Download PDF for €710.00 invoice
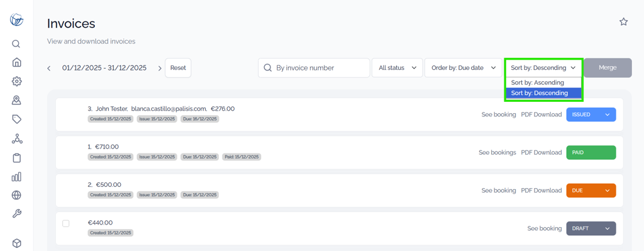The width and height of the screenshot is (644, 251). [x=541, y=152]
